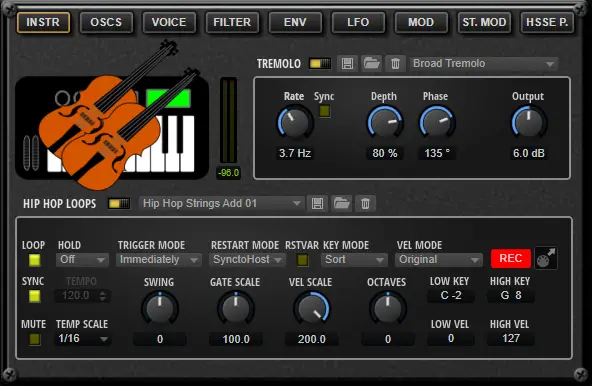The width and height of the screenshot is (592, 386).
Task: Load a Tremolo preset via folder icon
Action: (371, 63)
